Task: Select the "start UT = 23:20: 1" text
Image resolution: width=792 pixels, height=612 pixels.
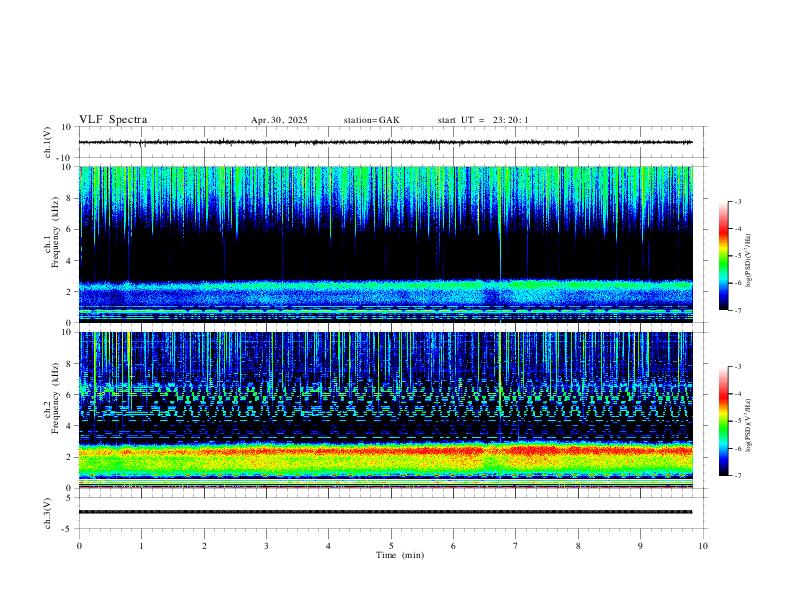Action: pos(483,120)
